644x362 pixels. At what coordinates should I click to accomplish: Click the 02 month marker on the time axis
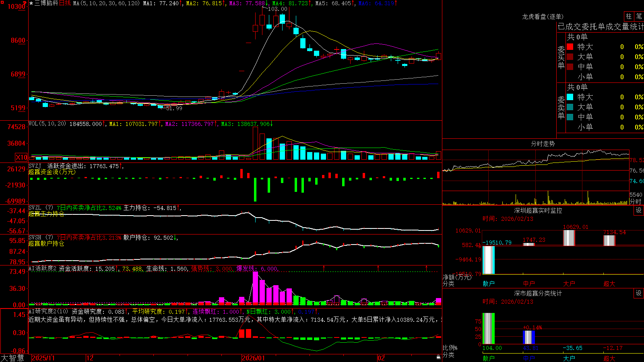(x=381, y=358)
